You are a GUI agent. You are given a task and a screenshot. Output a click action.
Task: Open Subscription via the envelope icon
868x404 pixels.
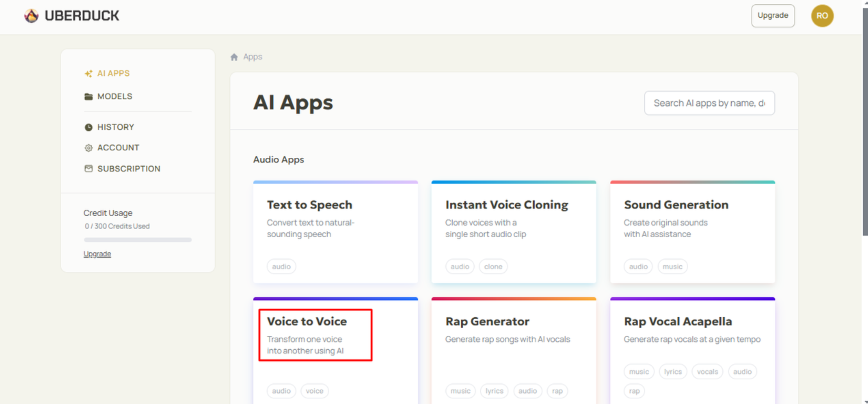pos(88,169)
